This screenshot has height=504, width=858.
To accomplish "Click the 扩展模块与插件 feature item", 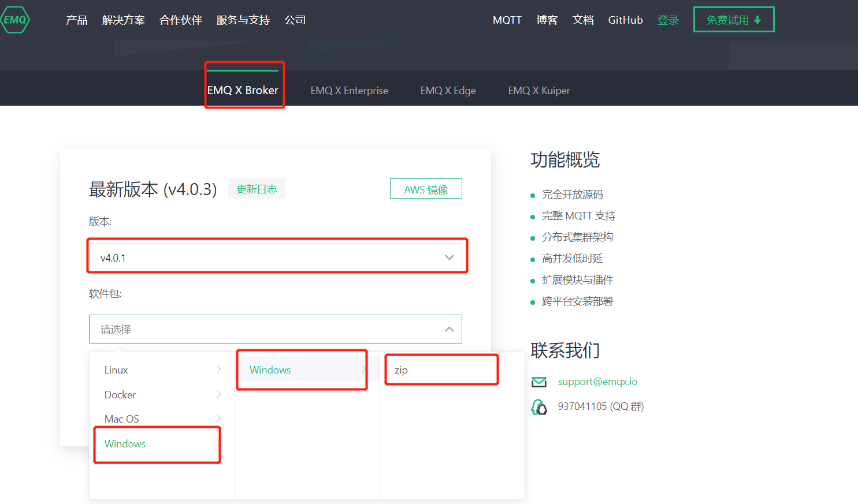I will [x=577, y=280].
